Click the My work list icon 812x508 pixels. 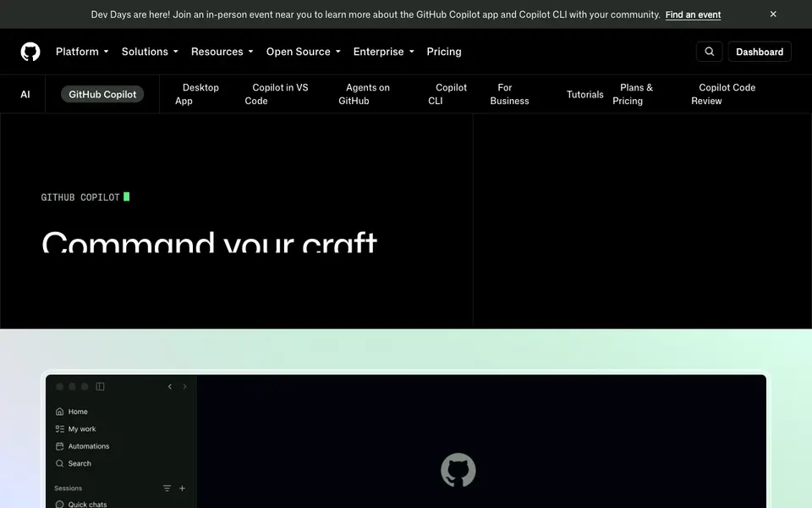(x=59, y=428)
